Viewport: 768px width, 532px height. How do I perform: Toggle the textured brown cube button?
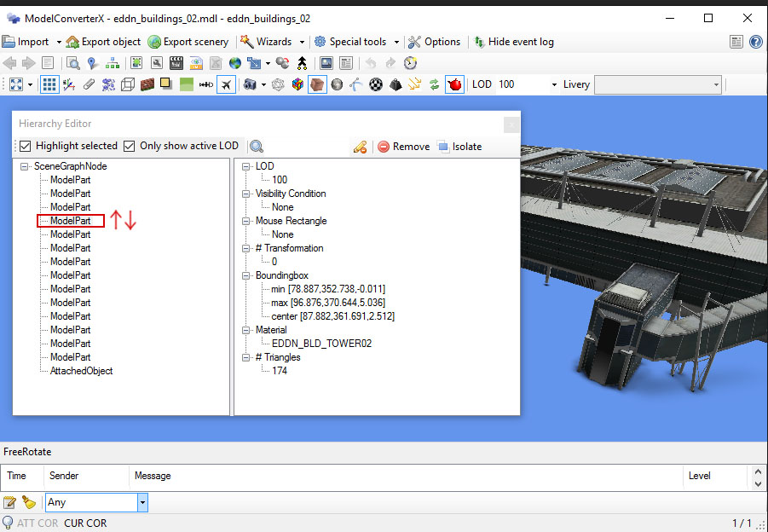[x=317, y=84]
